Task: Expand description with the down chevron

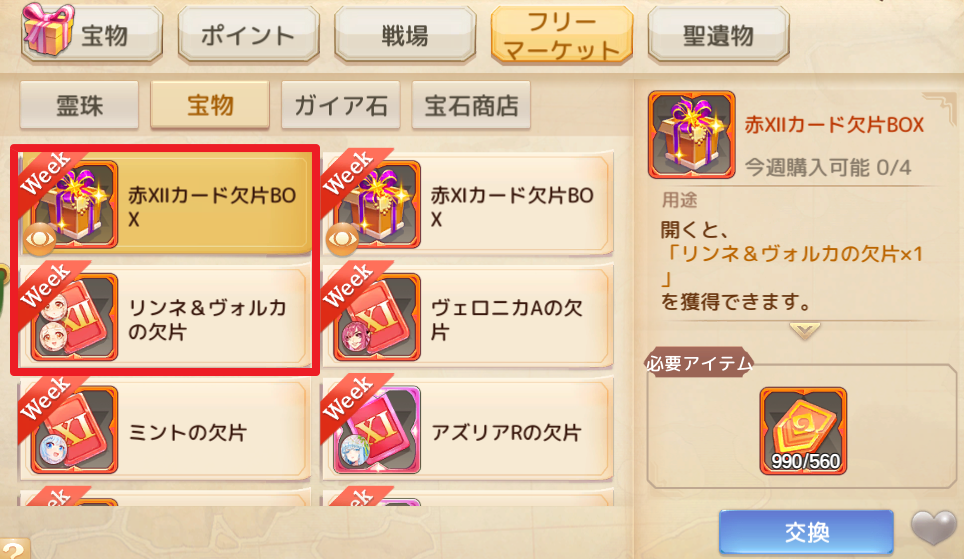Action: click(x=805, y=331)
